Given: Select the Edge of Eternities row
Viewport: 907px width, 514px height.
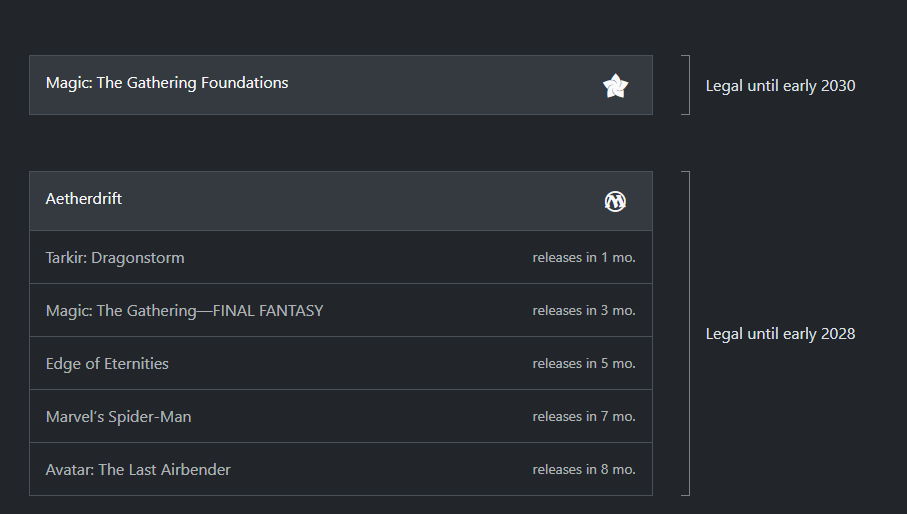Looking at the screenshot, I should 341,363.
